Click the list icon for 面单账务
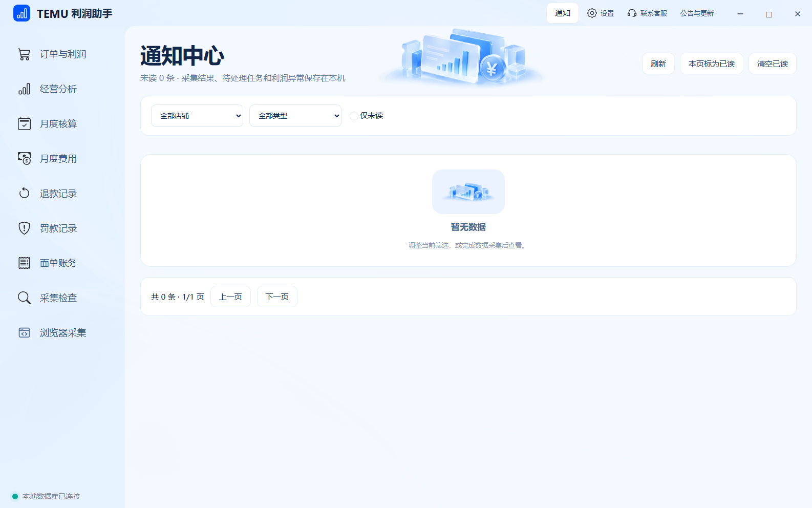812x508 pixels. 24,263
